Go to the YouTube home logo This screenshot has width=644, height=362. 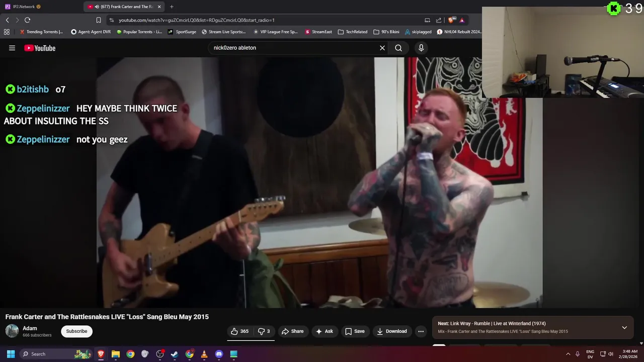[x=40, y=48]
